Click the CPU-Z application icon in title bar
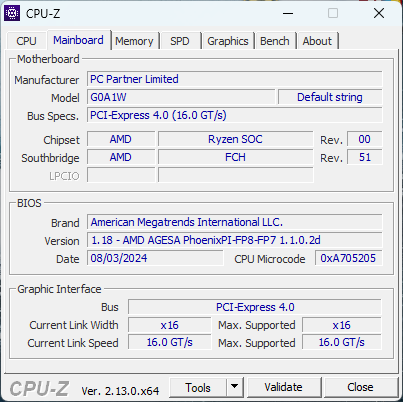Viewport: 403px width, 402px height. [12, 13]
